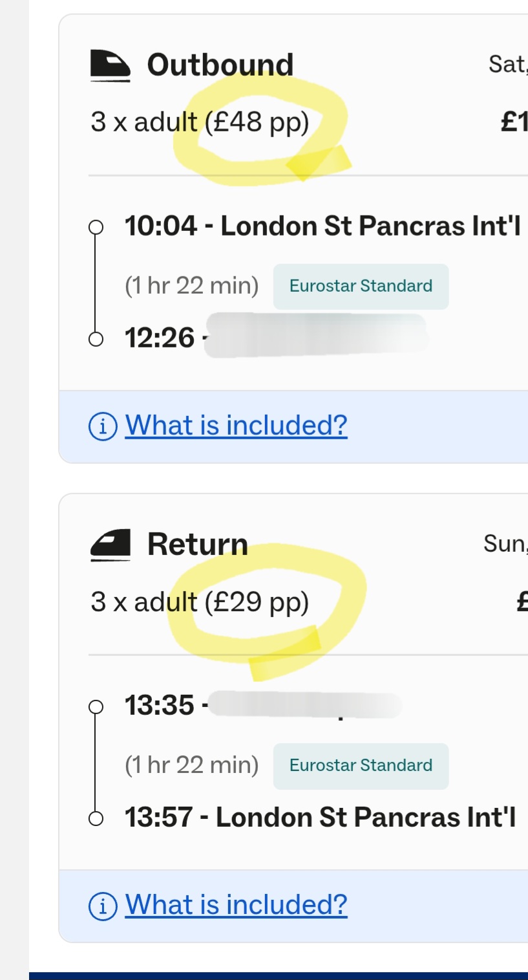Click the Return train icon
This screenshot has width=528, height=980.
(110, 545)
